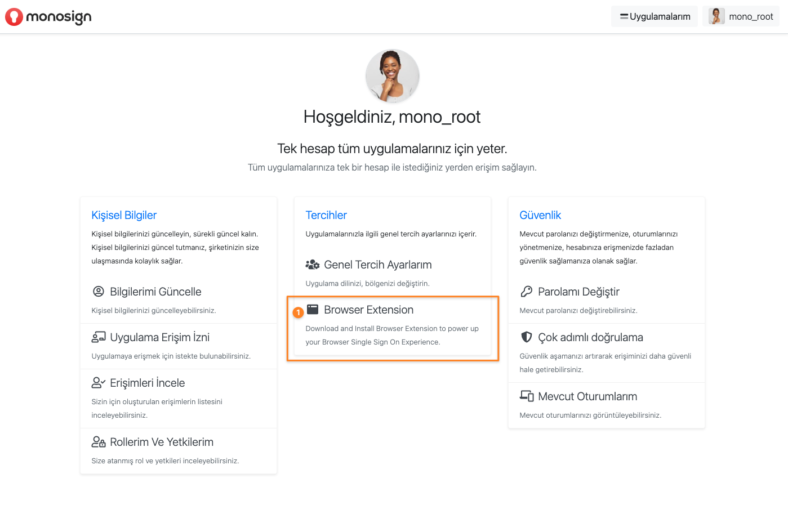
Task: Click the orange numbered marker badge
Action: coord(299,312)
